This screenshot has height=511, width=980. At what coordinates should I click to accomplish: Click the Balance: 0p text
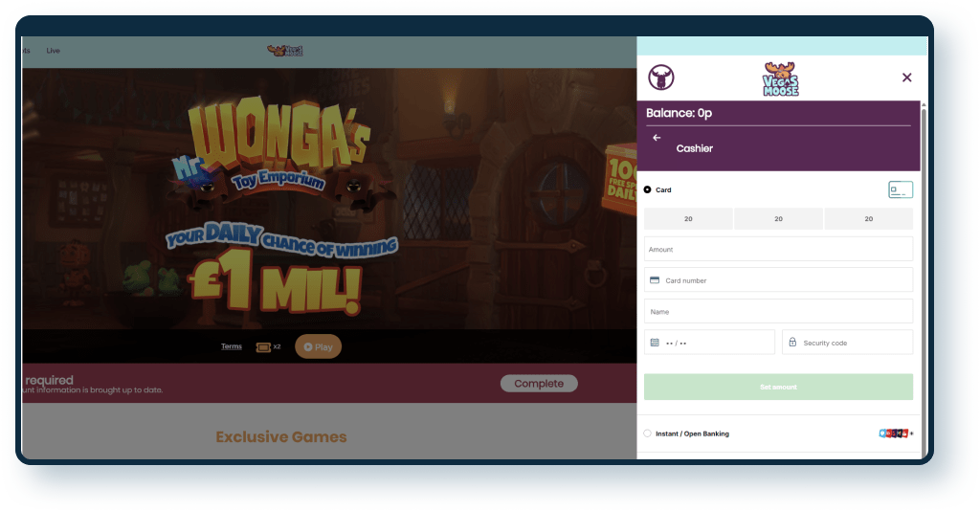pos(679,113)
